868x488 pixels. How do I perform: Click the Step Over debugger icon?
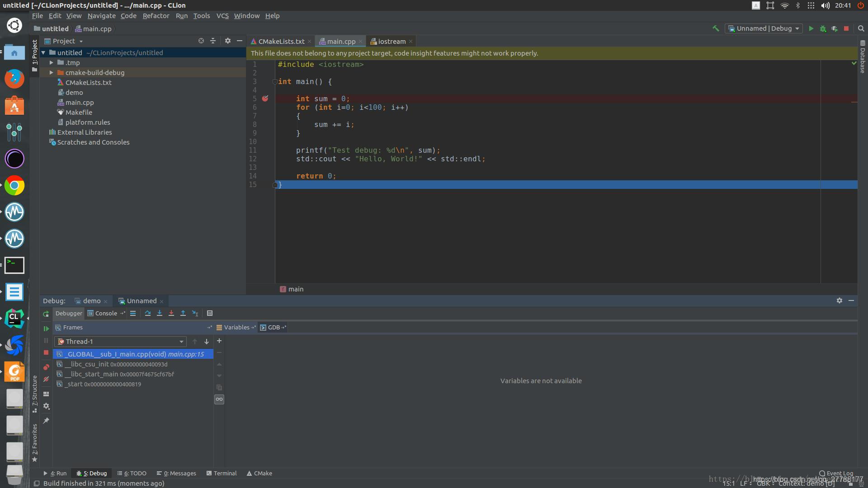tap(147, 313)
